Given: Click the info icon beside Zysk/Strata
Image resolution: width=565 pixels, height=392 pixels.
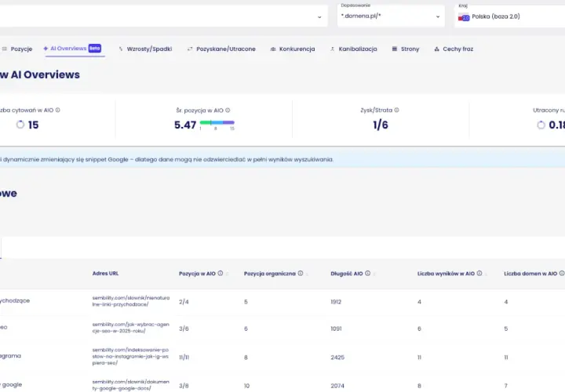Looking at the screenshot, I should (x=397, y=110).
